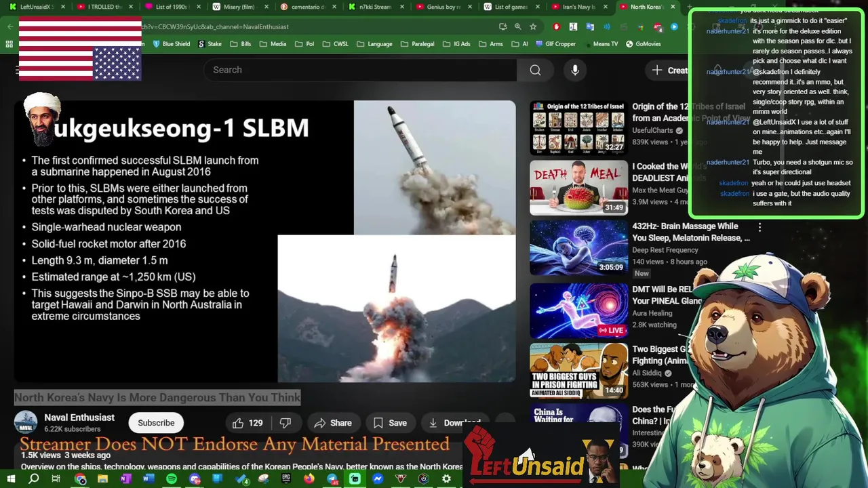
Task: Open the Means TV bookmark
Action: coord(599,44)
